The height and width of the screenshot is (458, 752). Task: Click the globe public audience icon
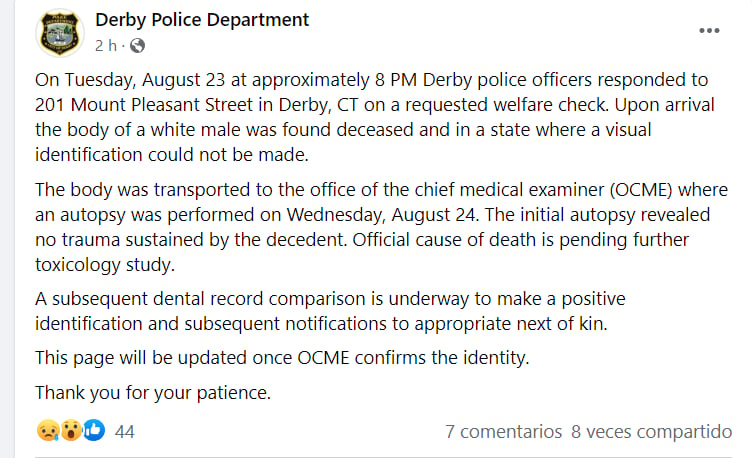tap(138, 46)
